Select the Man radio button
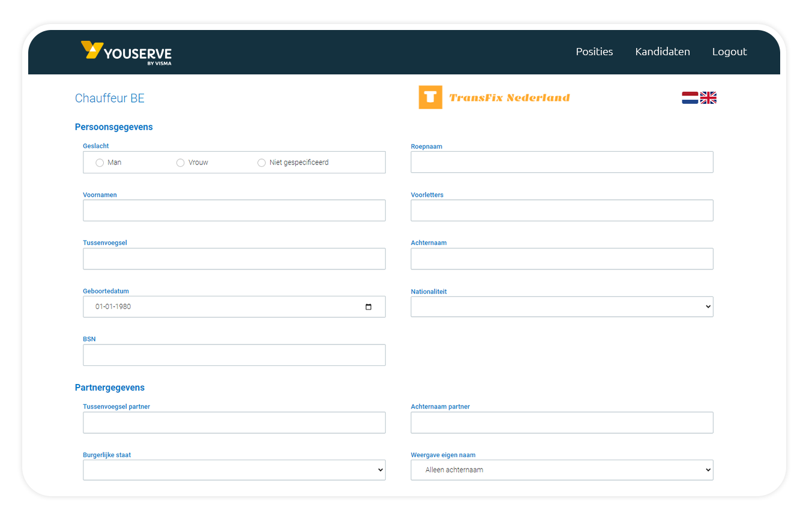This screenshot has height=510, width=812. pyautogui.click(x=100, y=163)
